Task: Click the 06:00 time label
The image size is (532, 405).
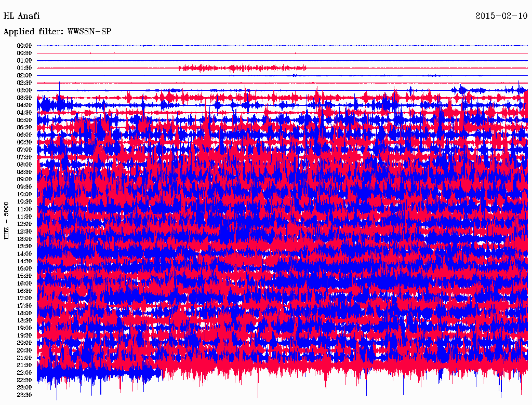Action: tap(24, 135)
